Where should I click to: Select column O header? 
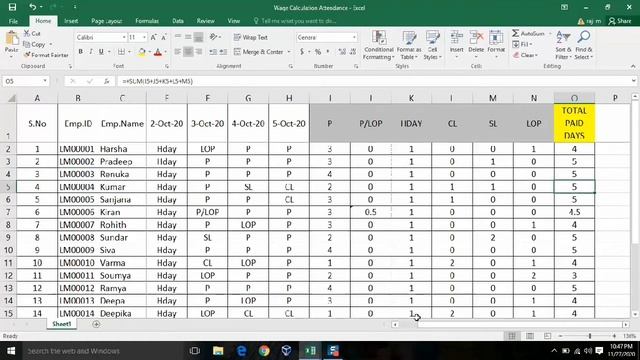574,98
